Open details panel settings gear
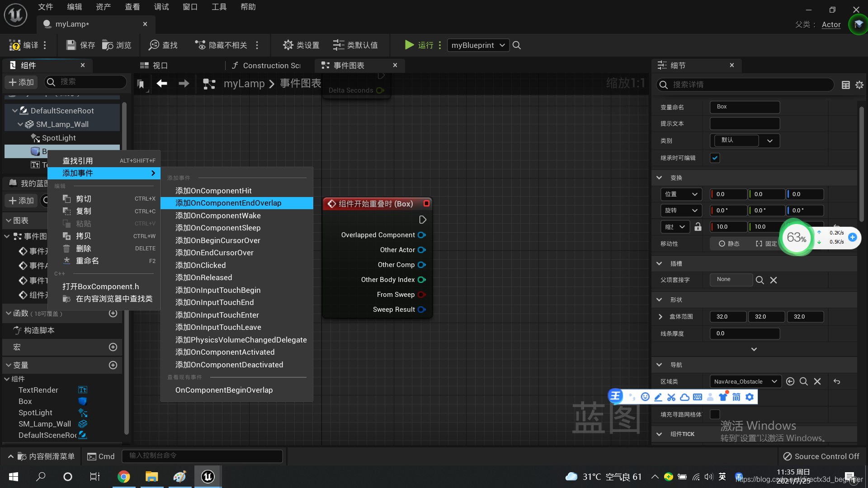The width and height of the screenshot is (868, 488). [859, 85]
